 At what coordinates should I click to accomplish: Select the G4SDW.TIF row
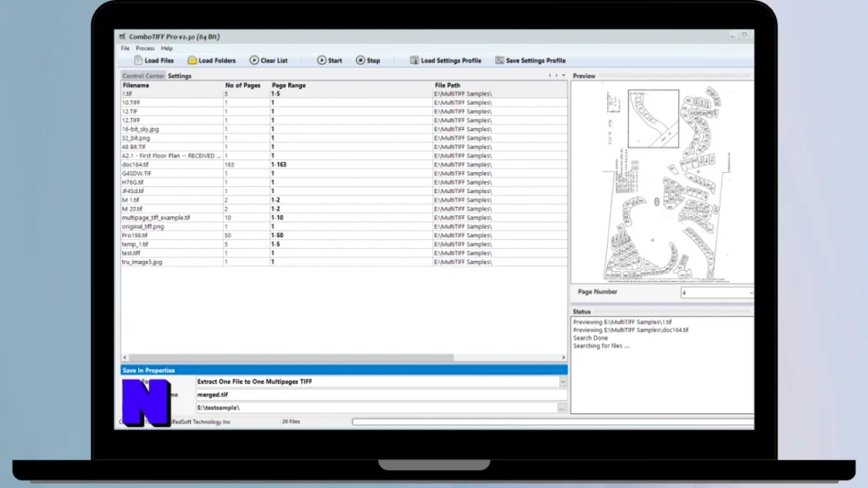[344, 173]
